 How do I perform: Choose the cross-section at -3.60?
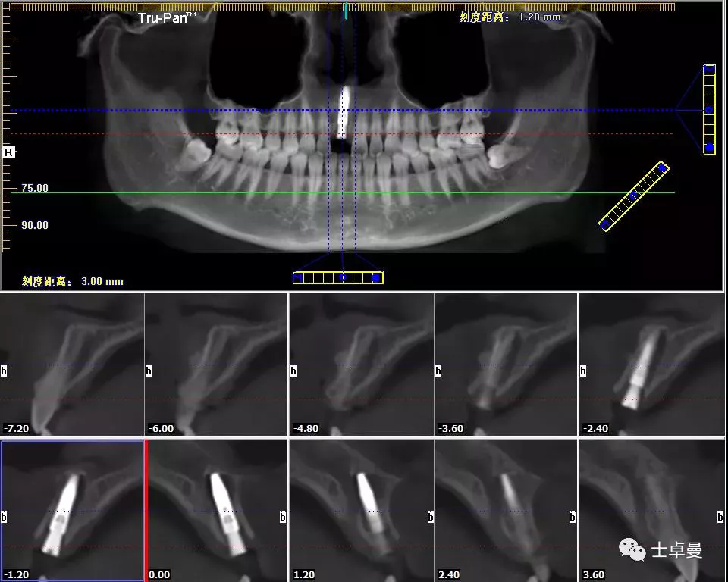[x=506, y=364]
